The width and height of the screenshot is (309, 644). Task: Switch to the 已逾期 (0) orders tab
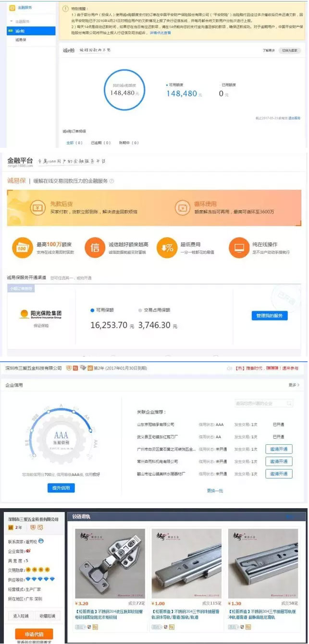pos(100,143)
